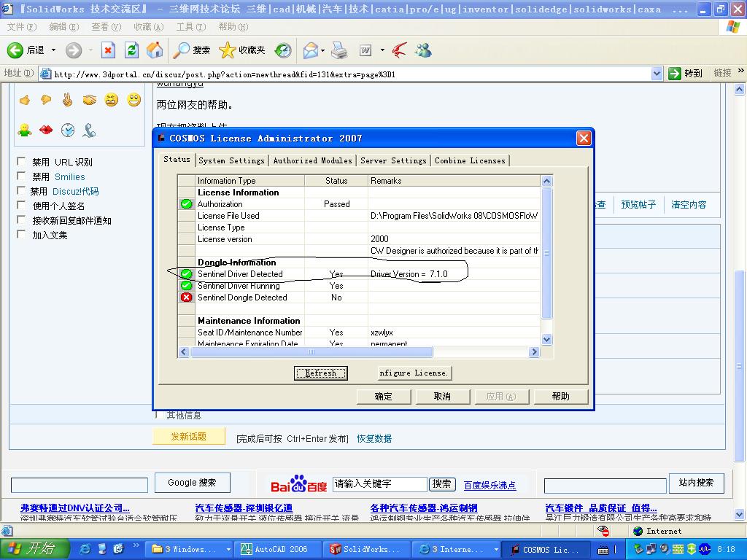
Task: Stop page loading with red X icon
Action: [108, 50]
